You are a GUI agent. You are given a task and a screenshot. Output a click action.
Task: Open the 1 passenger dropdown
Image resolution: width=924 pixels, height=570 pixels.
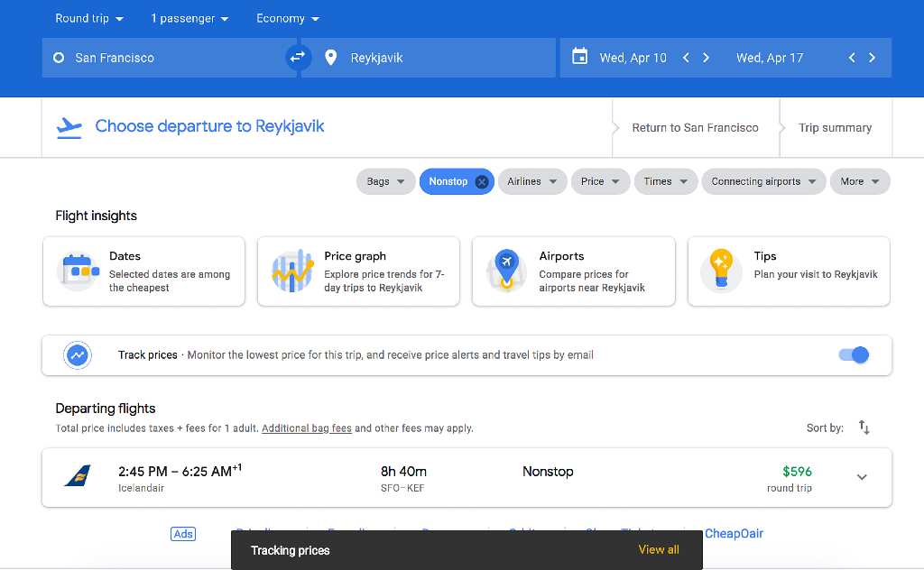click(189, 18)
